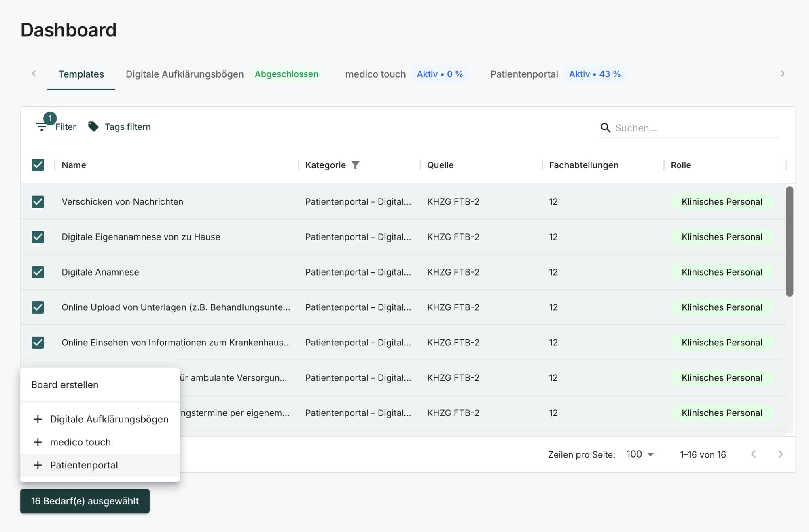809x532 pixels.
Task: Go to previous table page arrow
Action: click(x=753, y=454)
